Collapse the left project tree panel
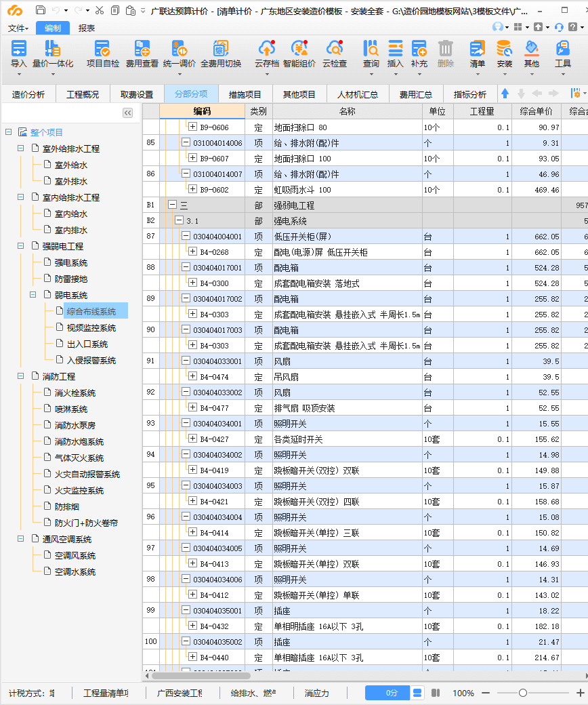 [x=127, y=113]
